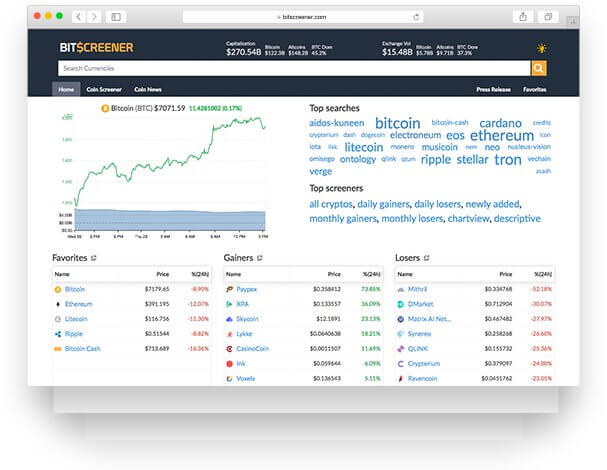Sort Gainers by the %(24h) column

pyautogui.click(x=372, y=274)
